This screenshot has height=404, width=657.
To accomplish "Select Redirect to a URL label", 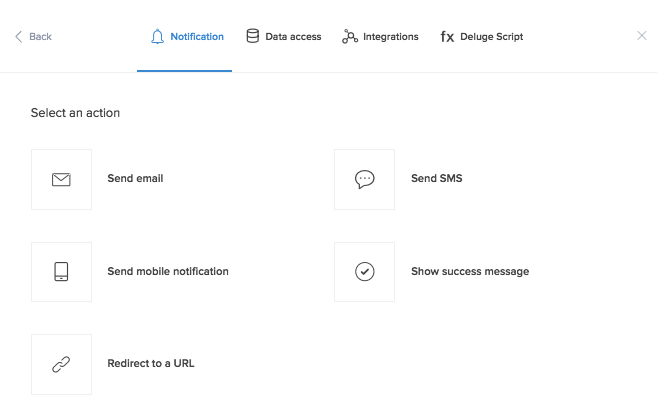I will 151,363.
